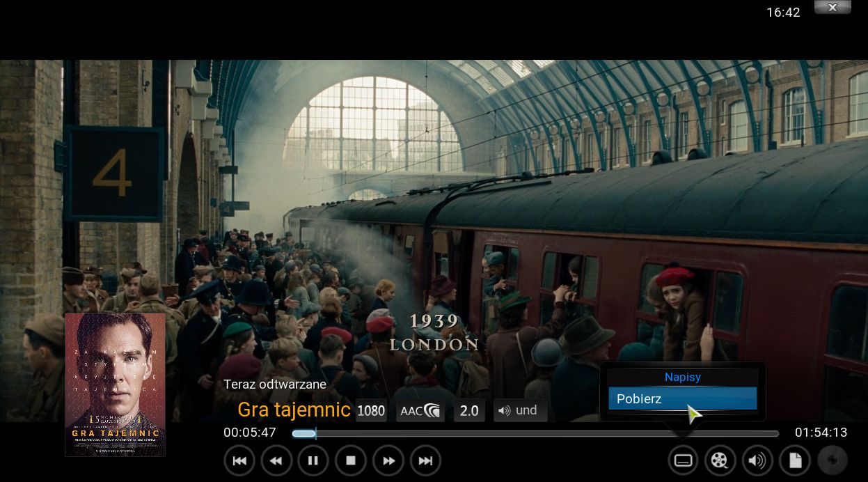This screenshot has width=868, height=482.
Task: Close the player with X button
Action: click(x=833, y=7)
